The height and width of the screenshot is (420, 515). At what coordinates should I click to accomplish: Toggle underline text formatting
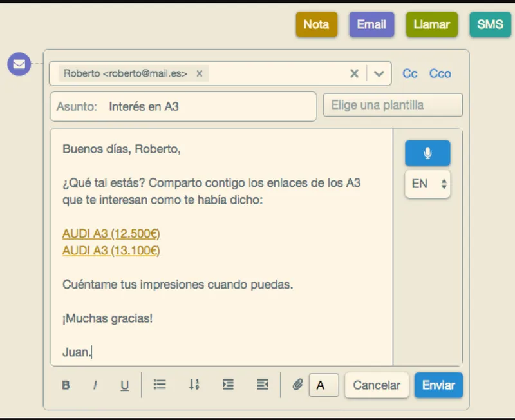coord(124,385)
